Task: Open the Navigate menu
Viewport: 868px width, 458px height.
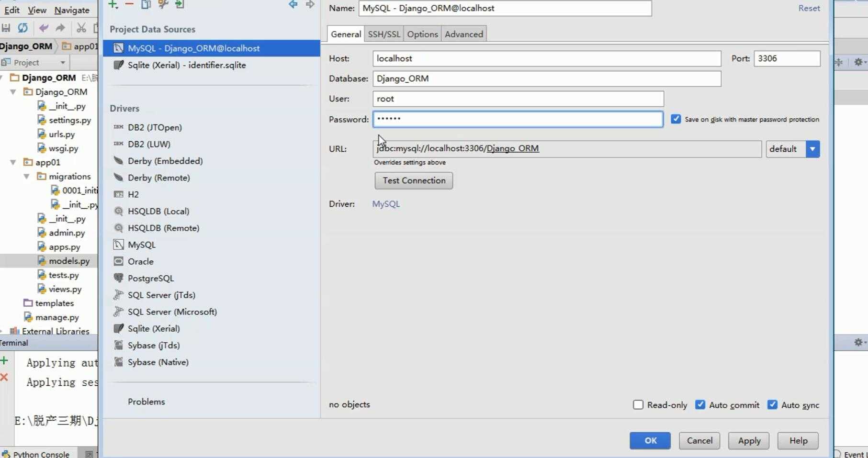Action: (72, 10)
